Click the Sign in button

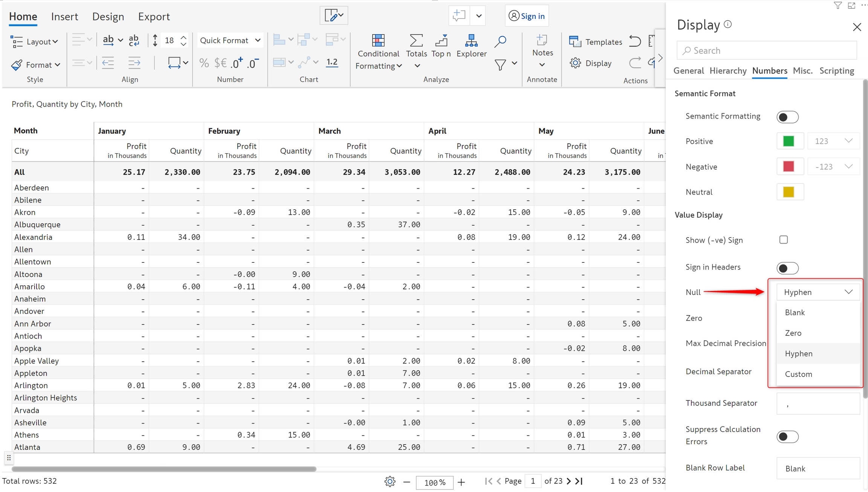[526, 16]
